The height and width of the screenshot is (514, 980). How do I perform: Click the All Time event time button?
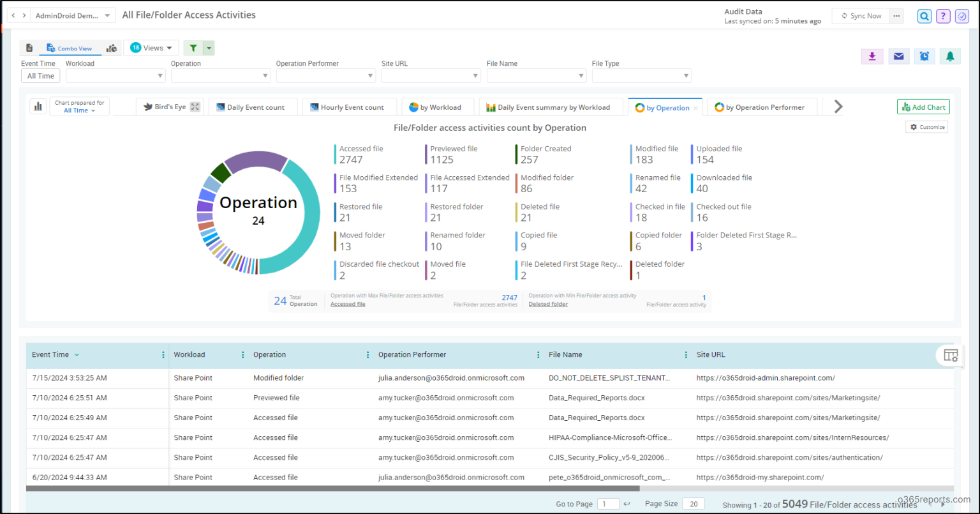(41, 76)
